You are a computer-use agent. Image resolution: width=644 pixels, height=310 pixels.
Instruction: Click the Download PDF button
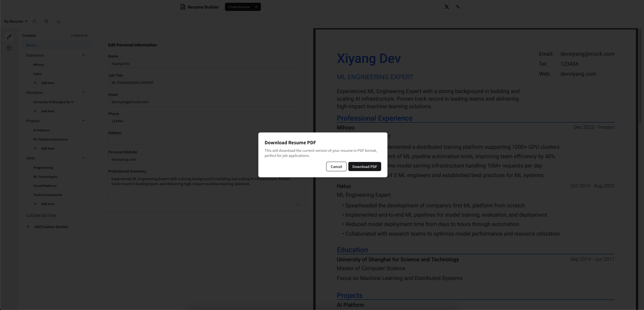[365, 166]
